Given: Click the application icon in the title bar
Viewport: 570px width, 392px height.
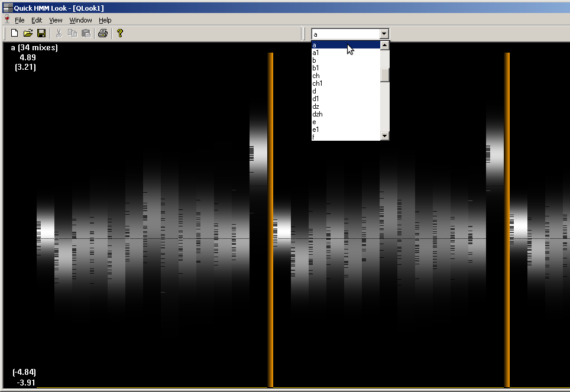Looking at the screenshot, I should coord(8,8).
